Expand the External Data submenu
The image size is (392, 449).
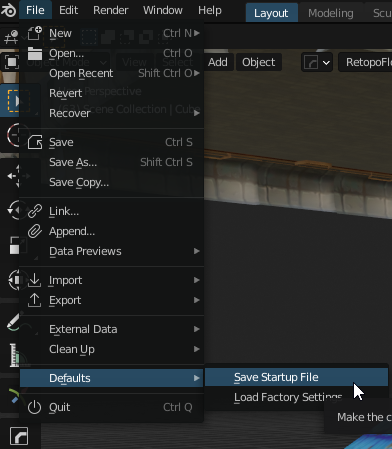(x=112, y=329)
